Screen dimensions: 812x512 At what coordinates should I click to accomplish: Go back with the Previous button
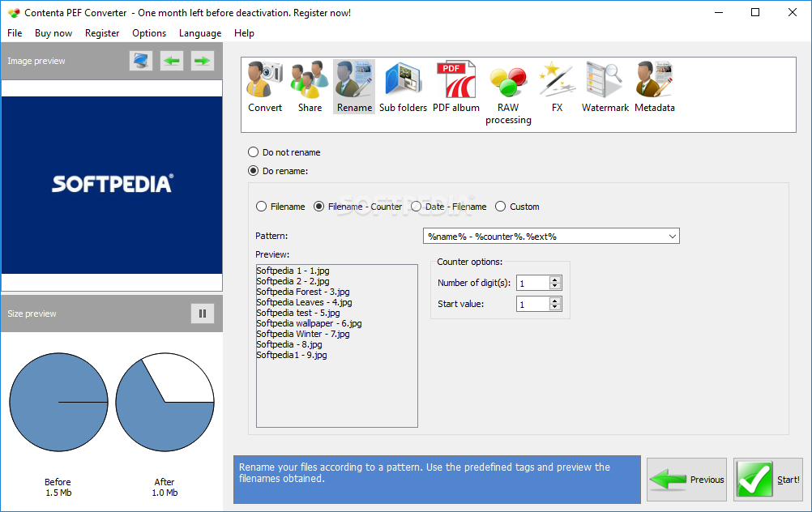coord(686,480)
